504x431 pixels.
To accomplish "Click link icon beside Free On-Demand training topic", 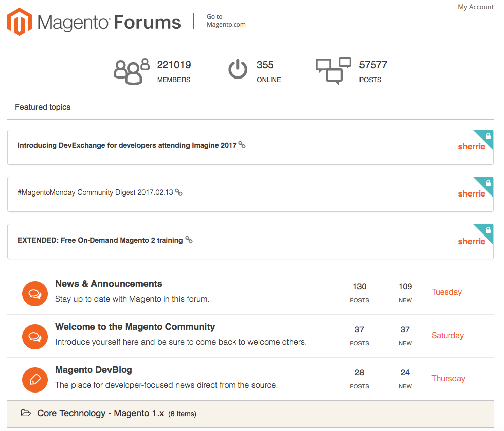I will pos(189,240).
